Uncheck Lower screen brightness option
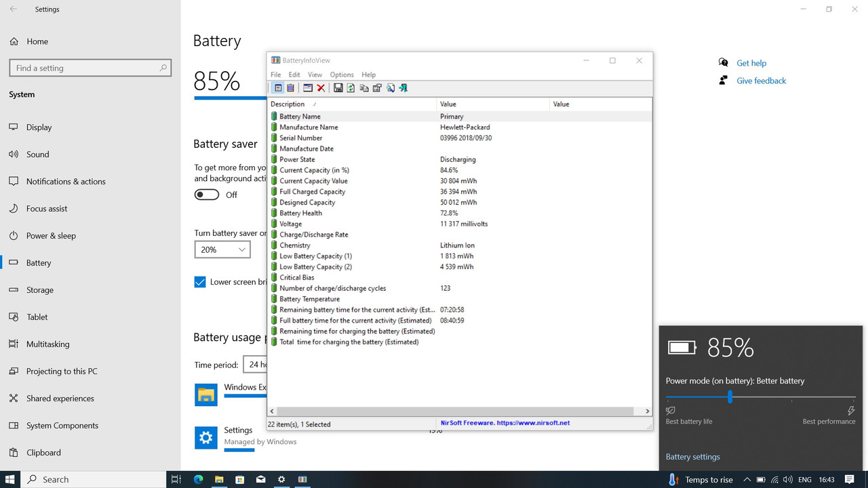 coord(200,282)
